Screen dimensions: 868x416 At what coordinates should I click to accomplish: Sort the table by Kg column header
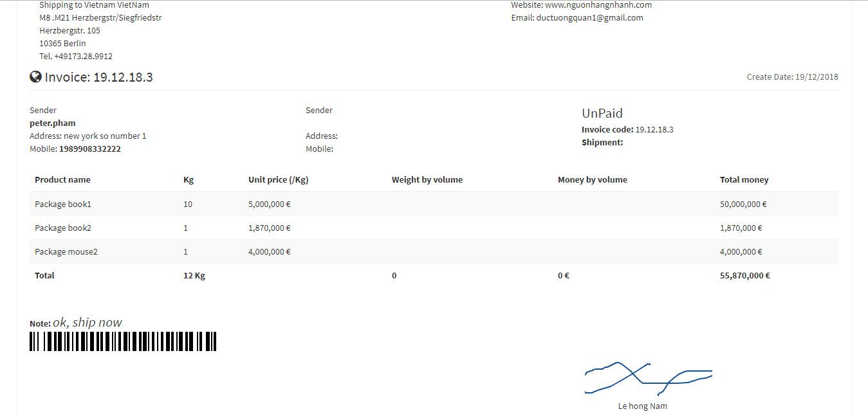(x=188, y=179)
